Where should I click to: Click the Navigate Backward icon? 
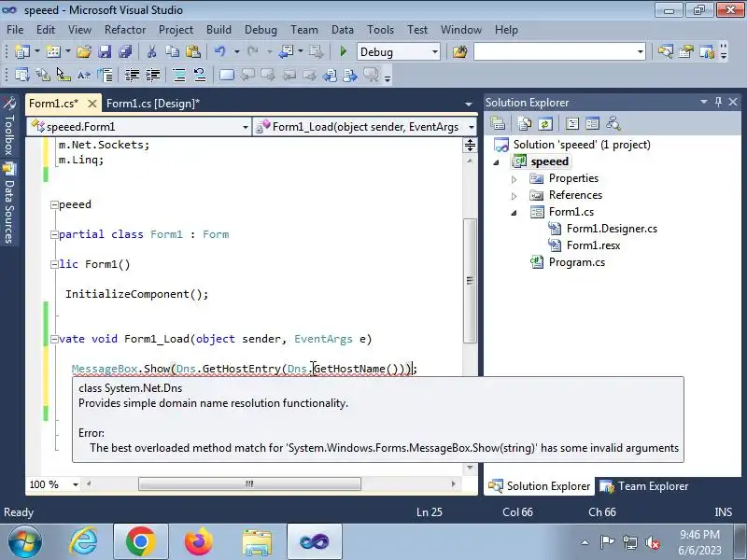coord(287,51)
